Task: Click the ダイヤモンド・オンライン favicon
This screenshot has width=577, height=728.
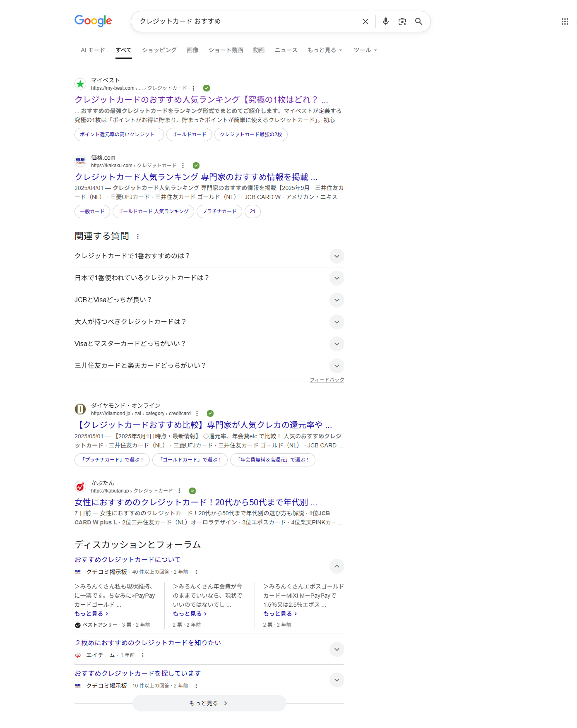Action: [x=80, y=409]
